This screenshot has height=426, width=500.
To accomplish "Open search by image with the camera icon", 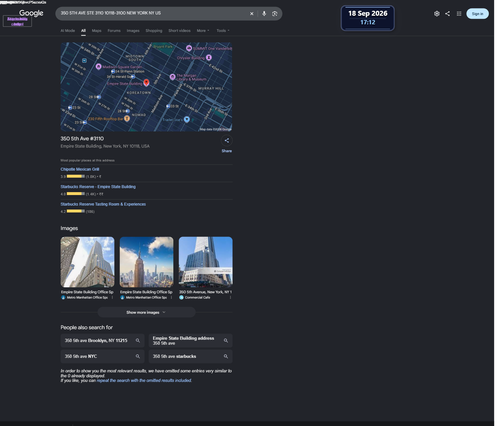I will (275, 14).
